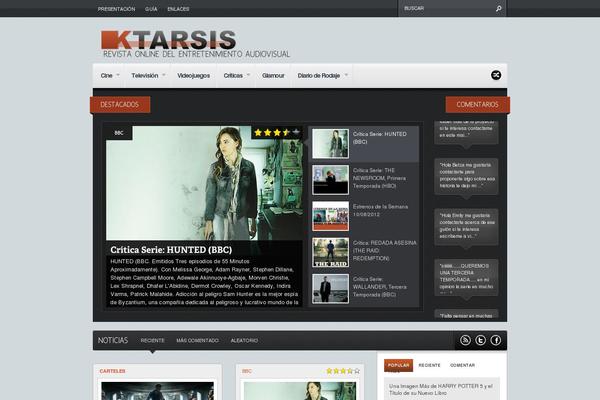Click the star rating on the featured image

tap(277, 132)
